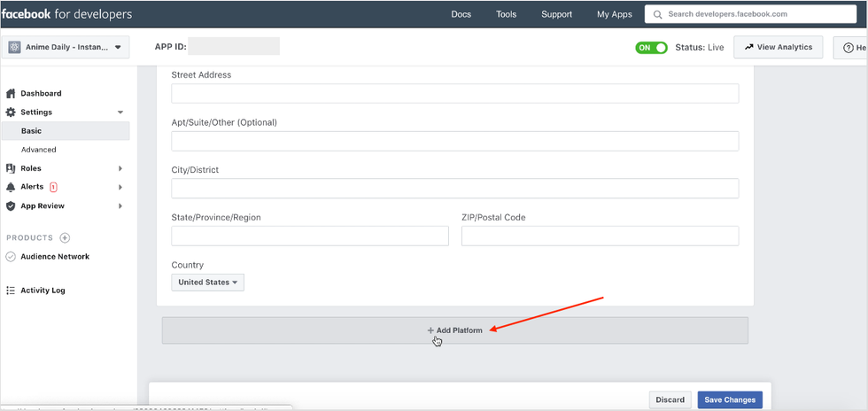This screenshot has height=411, width=868.
Task: Select the Advanced settings item
Action: pyautogui.click(x=39, y=150)
